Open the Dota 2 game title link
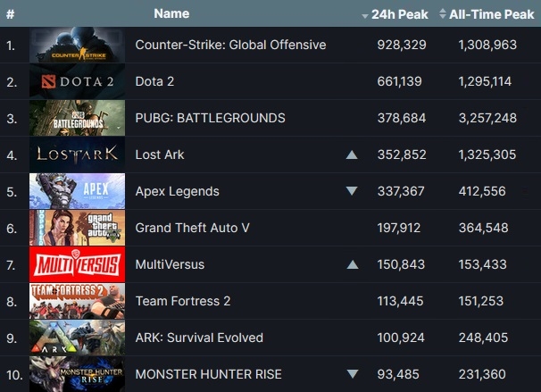Image resolution: width=541 pixels, height=392 pixels. (x=154, y=81)
